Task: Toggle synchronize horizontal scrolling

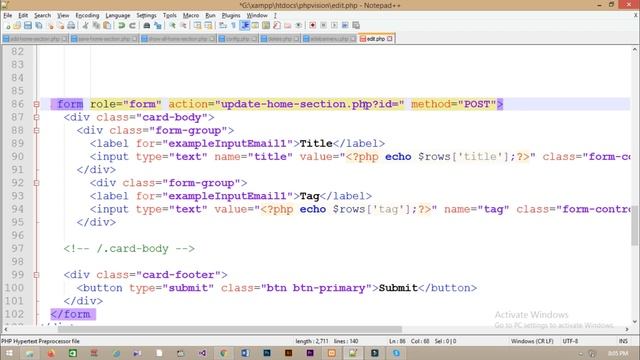Action: pos(208,26)
